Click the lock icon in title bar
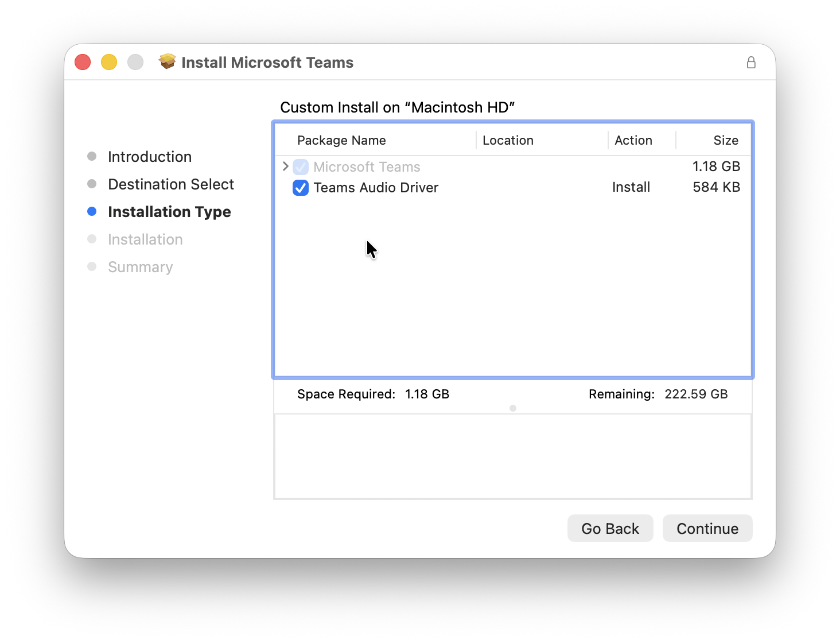 pos(751,63)
